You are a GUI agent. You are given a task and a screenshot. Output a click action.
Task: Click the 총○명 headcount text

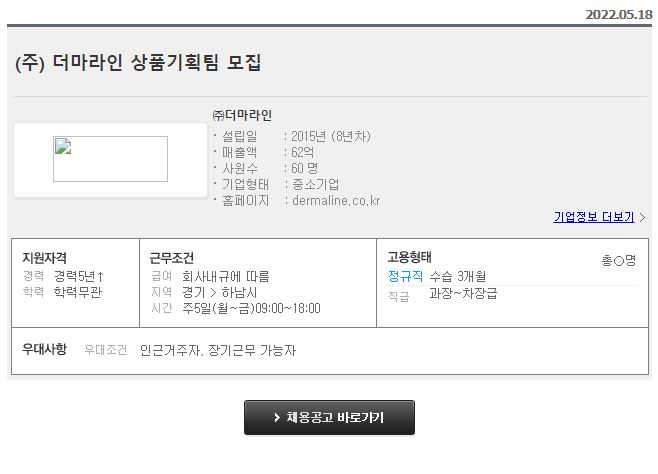pos(619,260)
